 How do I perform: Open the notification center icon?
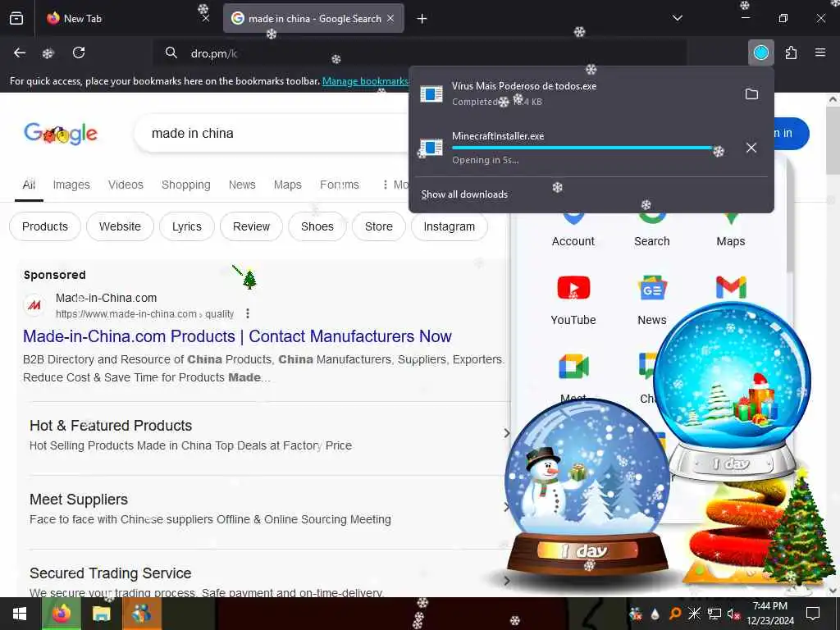tap(813, 614)
